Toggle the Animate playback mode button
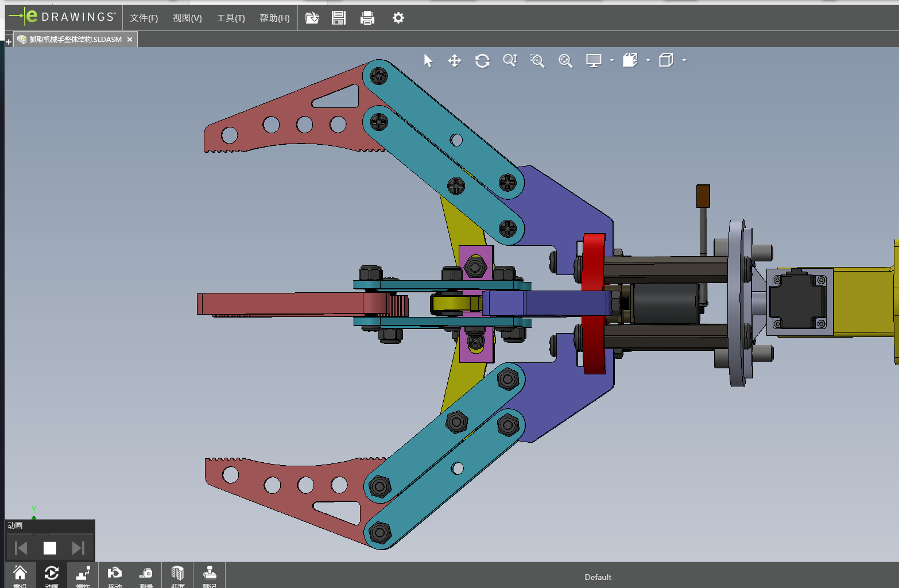 (52, 575)
